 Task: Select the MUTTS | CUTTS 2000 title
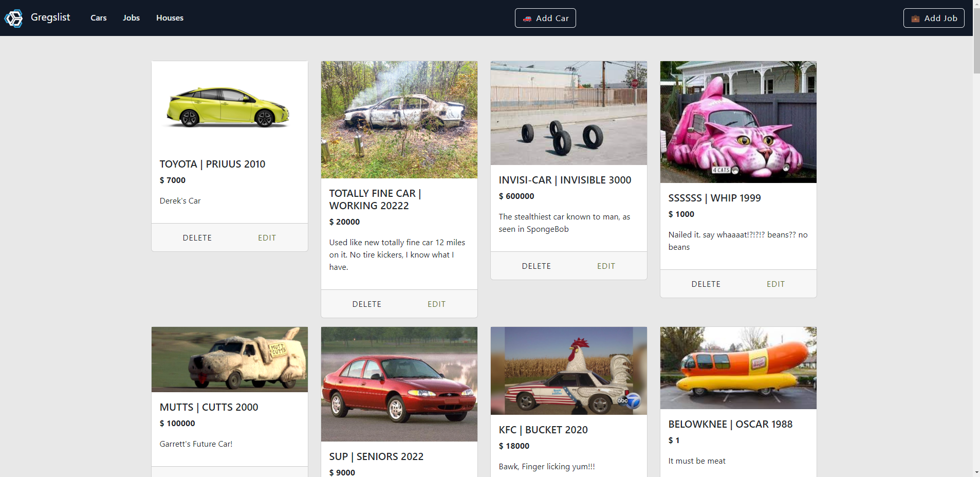tap(209, 407)
